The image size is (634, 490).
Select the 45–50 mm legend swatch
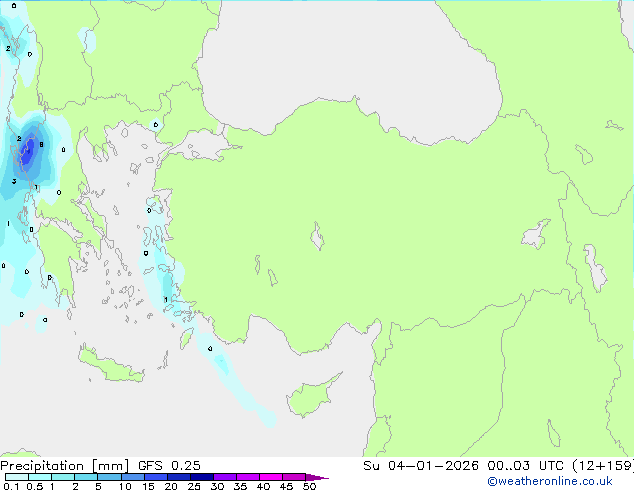pyautogui.click(x=294, y=477)
